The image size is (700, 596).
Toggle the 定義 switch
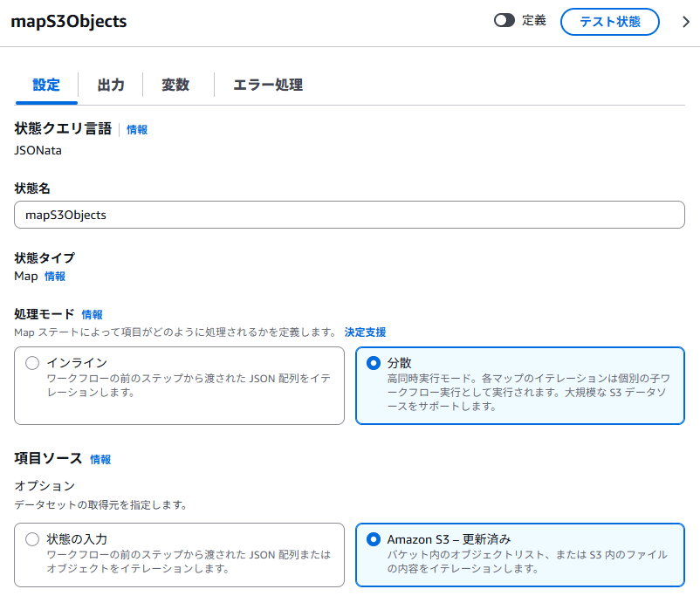pyautogui.click(x=504, y=21)
